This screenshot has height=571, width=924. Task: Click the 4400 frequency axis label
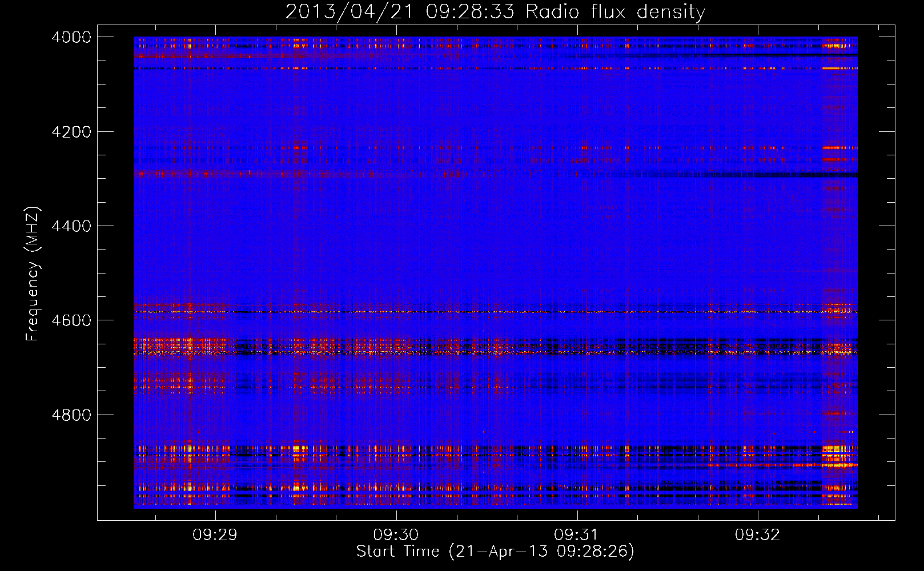tap(71, 226)
